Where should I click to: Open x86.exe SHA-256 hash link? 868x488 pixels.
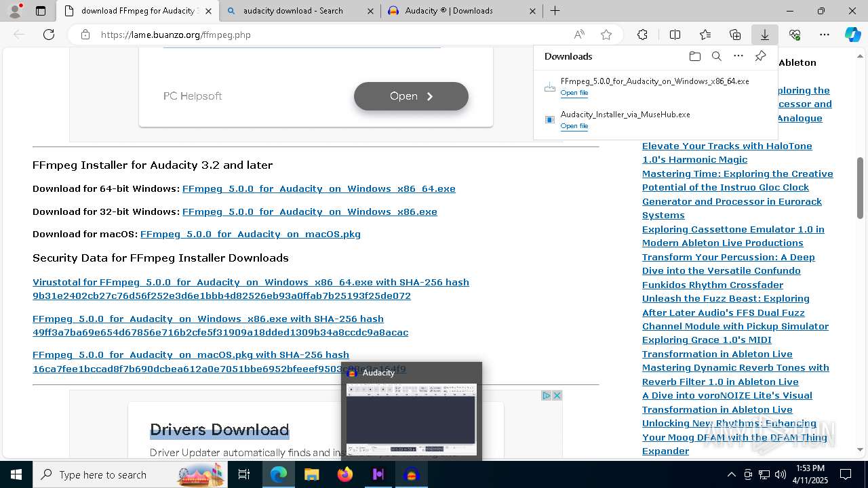[x=220, y=326]
